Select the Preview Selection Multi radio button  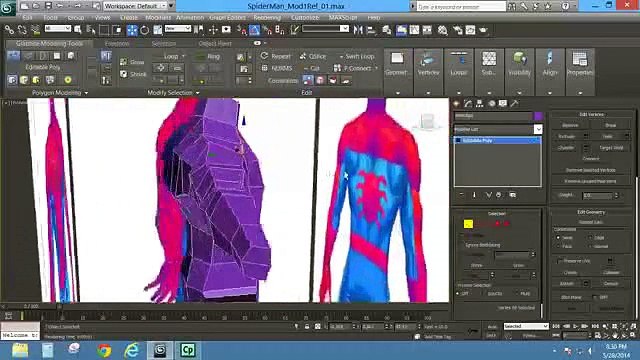tap(516, 293)
